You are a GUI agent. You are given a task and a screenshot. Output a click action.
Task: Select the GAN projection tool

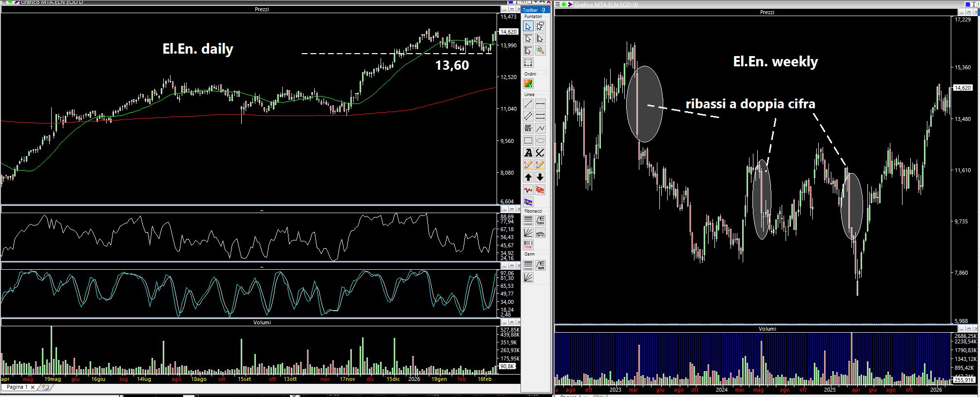540,265
